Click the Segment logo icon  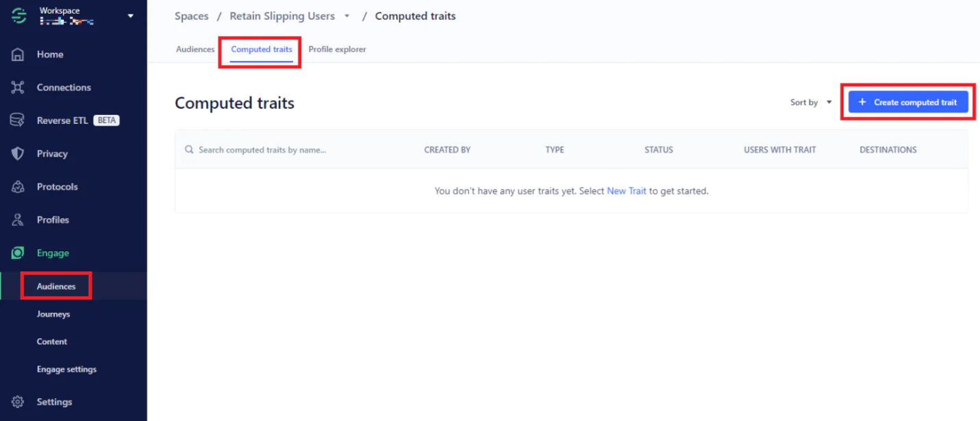point(18,16)
